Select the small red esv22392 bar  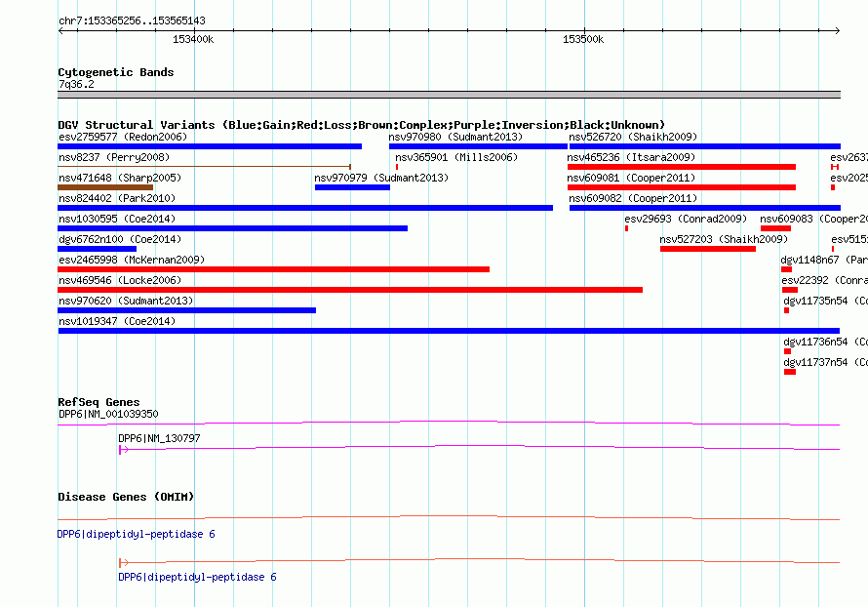pos(790,290)
